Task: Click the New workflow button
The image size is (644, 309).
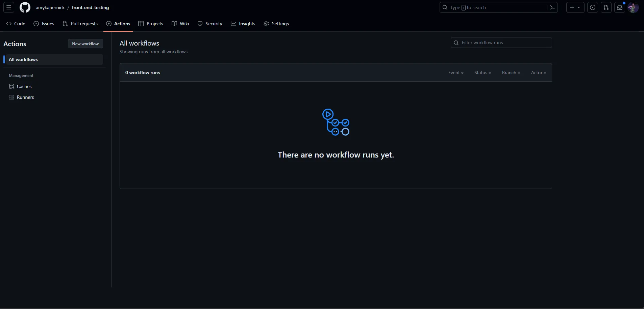Action: [x=85, y=44]
